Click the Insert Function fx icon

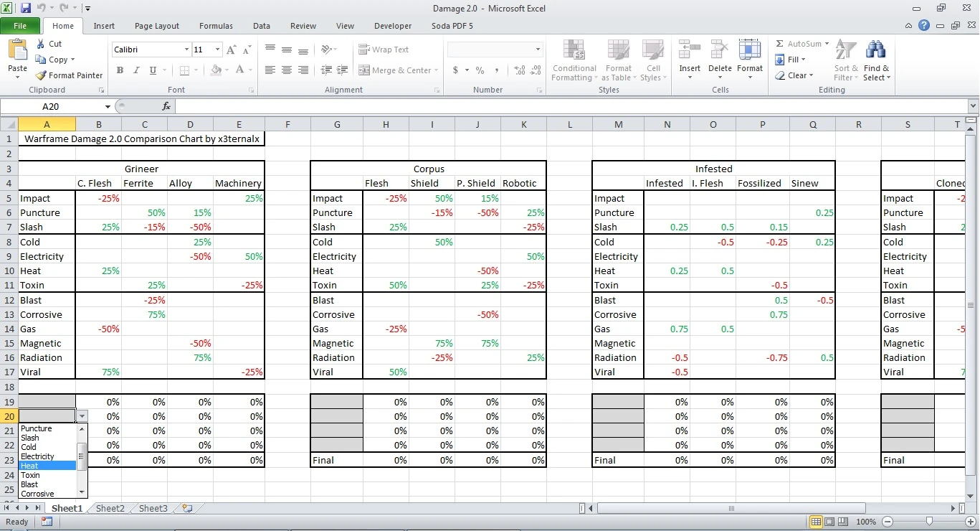[166, 106]
